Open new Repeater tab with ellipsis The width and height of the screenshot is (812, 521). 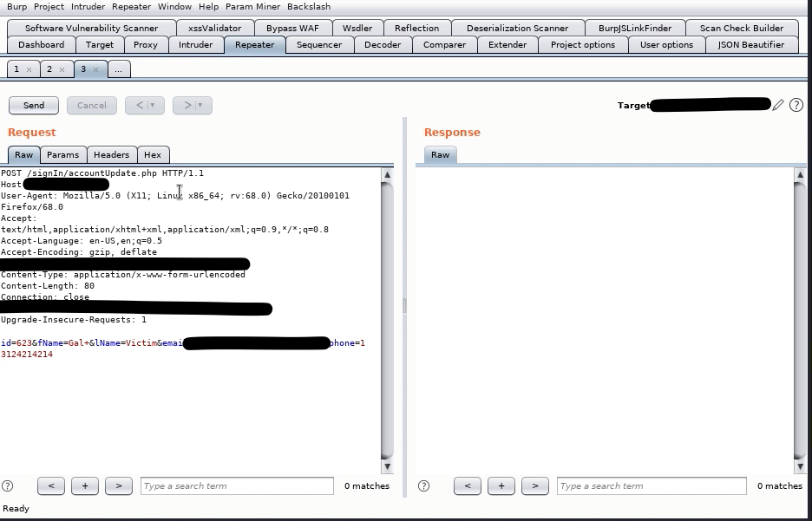pyautogui.click(x=118, y=69)
